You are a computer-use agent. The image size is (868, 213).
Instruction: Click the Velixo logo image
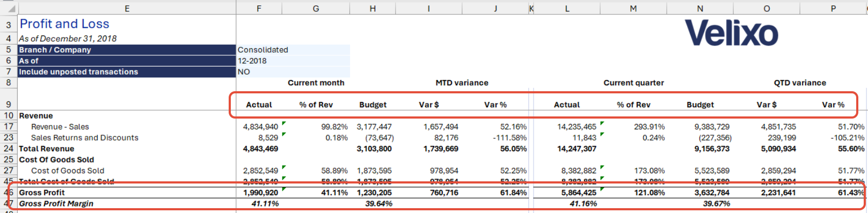click(x=731, y=33)
